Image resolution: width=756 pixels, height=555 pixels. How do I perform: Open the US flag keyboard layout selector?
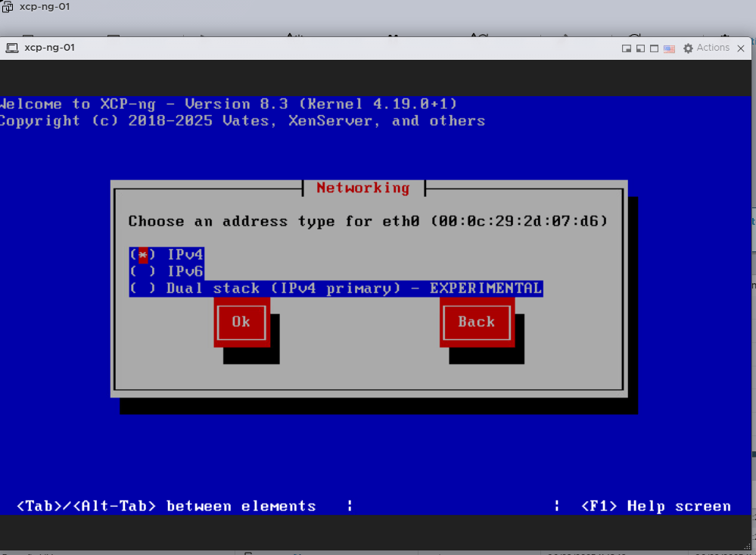click(669, 48)
